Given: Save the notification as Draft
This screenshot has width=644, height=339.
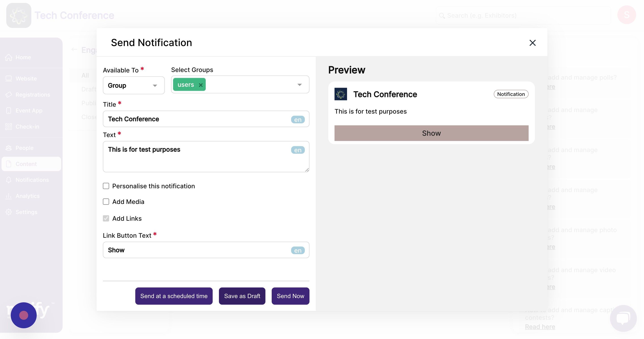Looking at the screenshot, I should pos(242,296).
